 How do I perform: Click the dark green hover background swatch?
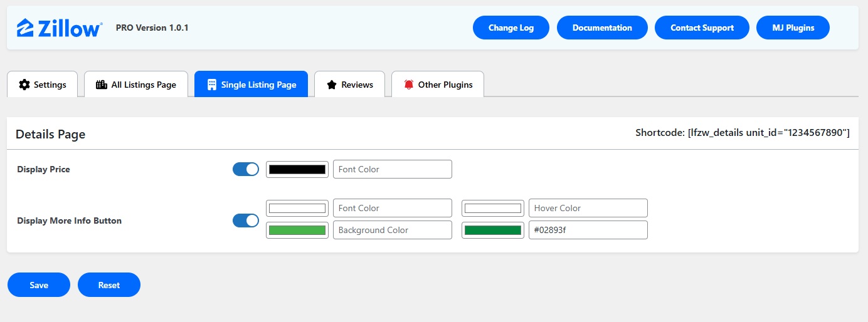point(493,230)
